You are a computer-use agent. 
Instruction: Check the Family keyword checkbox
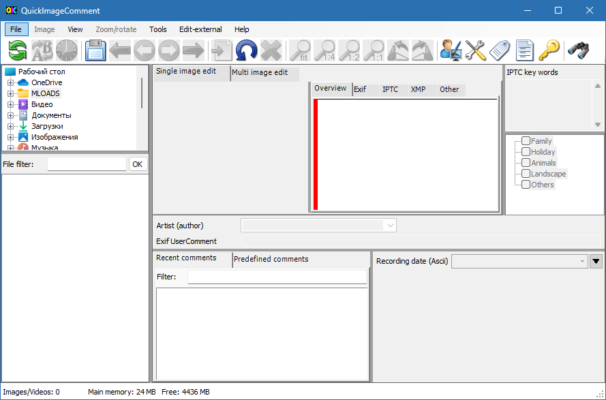click(526, 141)
